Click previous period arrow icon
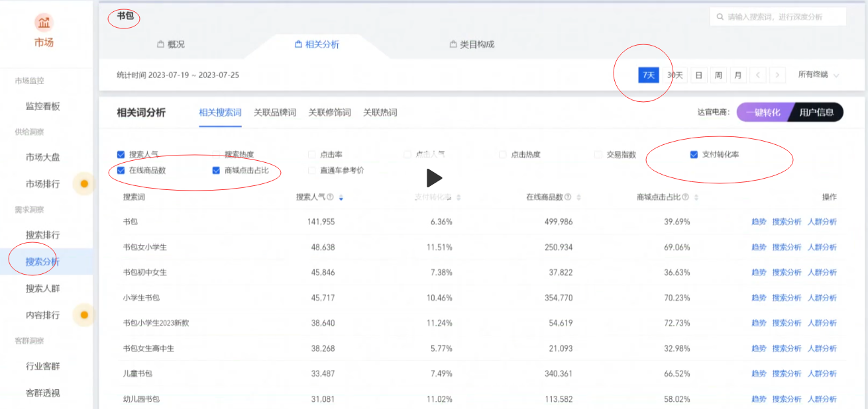 [759, 75]
